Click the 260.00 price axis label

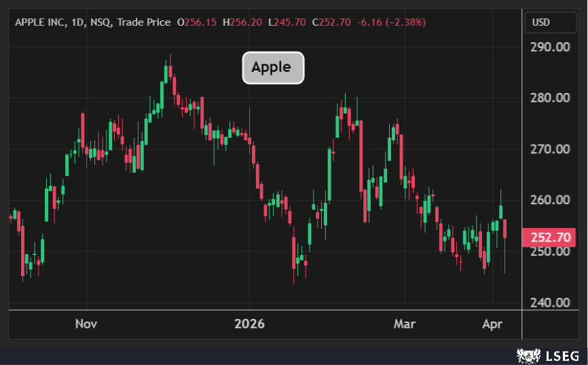pos(549,200)
